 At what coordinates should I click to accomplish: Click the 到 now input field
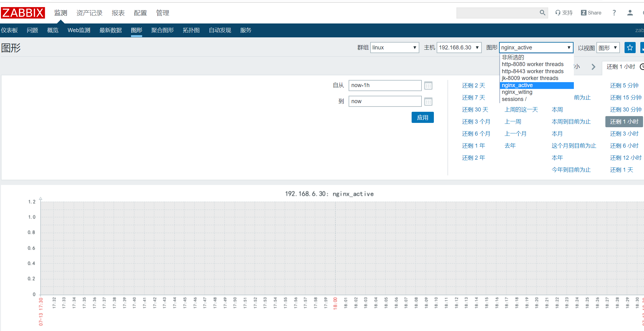point(385,101)
